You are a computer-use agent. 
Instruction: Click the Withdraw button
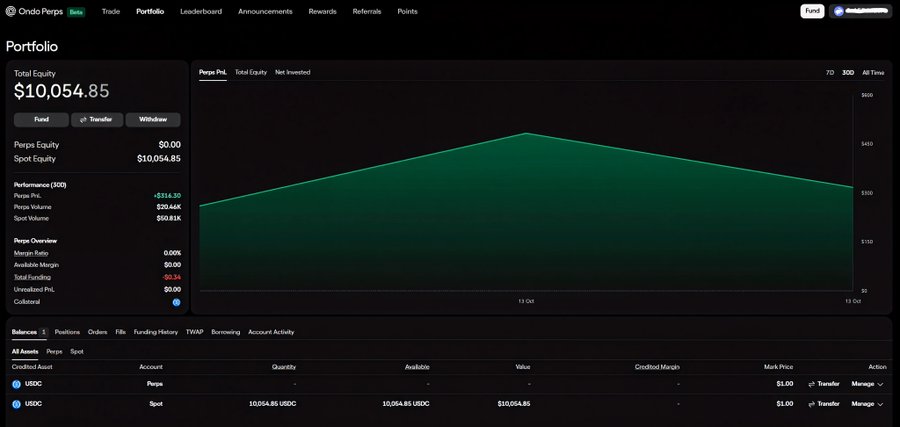coord(153,119)
